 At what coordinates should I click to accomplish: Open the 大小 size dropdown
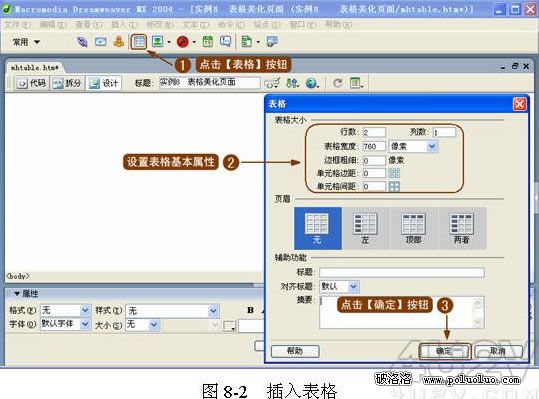pyautogui.click(x=142, y=324)
